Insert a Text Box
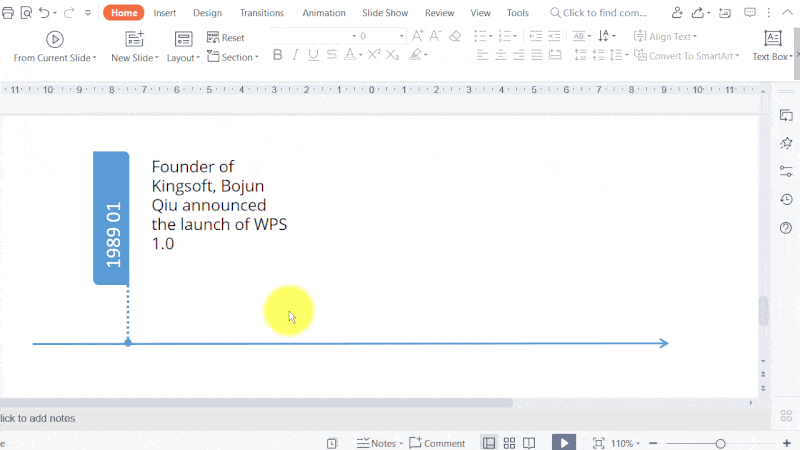The height and width of the screenshot is (450, 800). tap(772, 46)
